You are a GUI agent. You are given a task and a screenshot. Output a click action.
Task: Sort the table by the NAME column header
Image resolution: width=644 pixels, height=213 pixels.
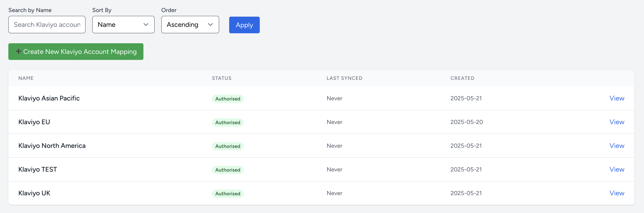coord(26,78)
